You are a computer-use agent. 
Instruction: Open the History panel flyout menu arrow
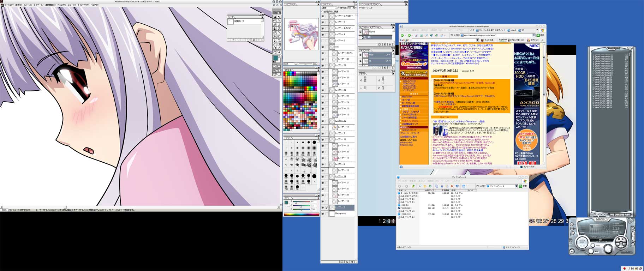pos(394,28)
